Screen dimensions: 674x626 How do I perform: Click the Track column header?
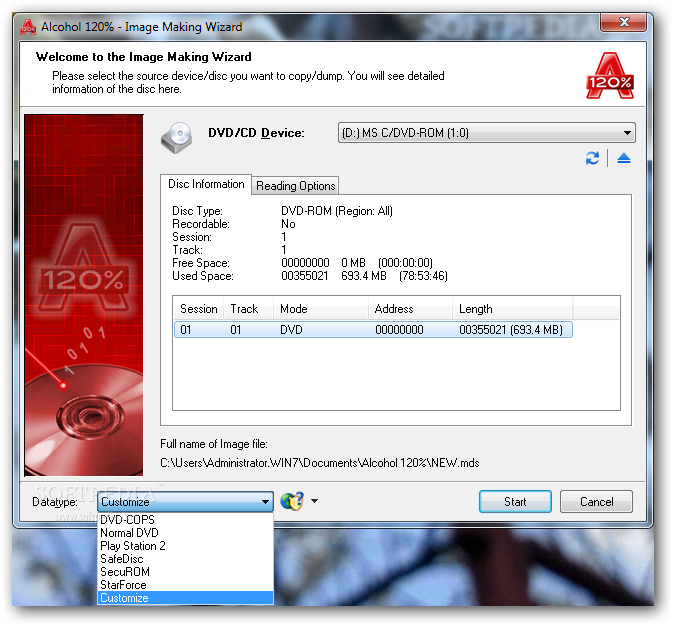click(248, 309)
